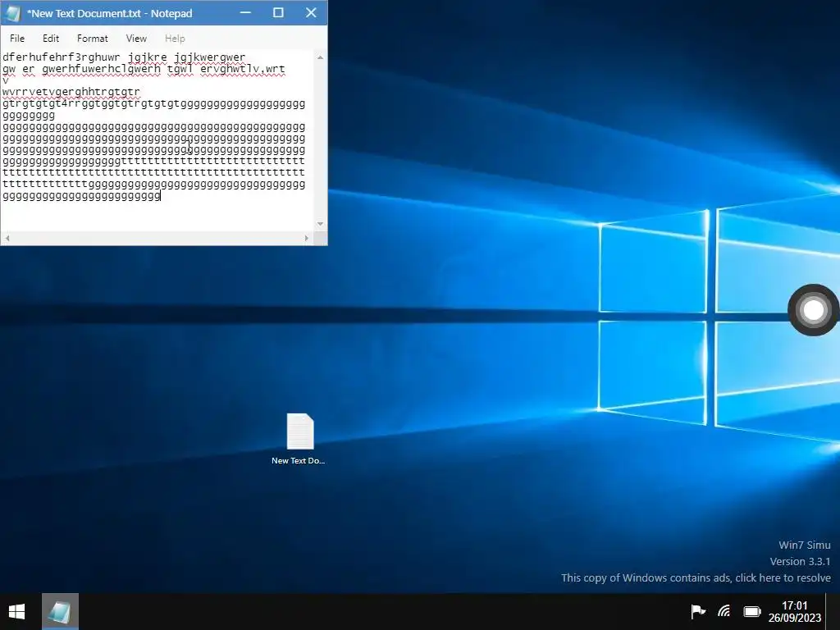Click the 'Win7 Simu' text
Screen dimensions: 840x630
pos(804,545)
